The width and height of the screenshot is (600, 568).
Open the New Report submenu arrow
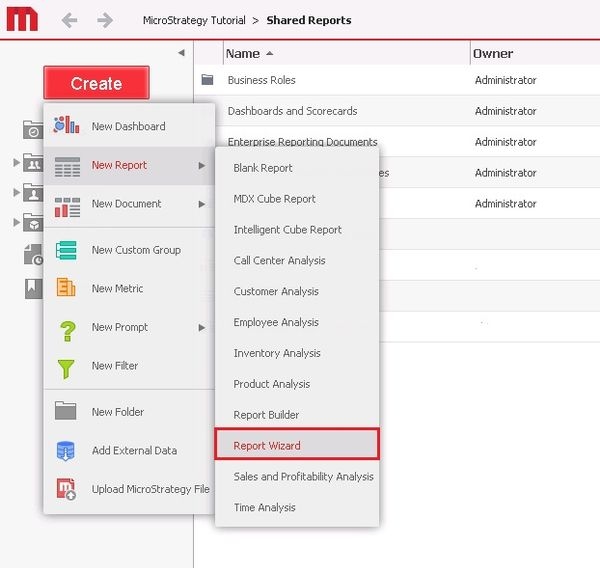pyautogui.click(x=202, y=165)
